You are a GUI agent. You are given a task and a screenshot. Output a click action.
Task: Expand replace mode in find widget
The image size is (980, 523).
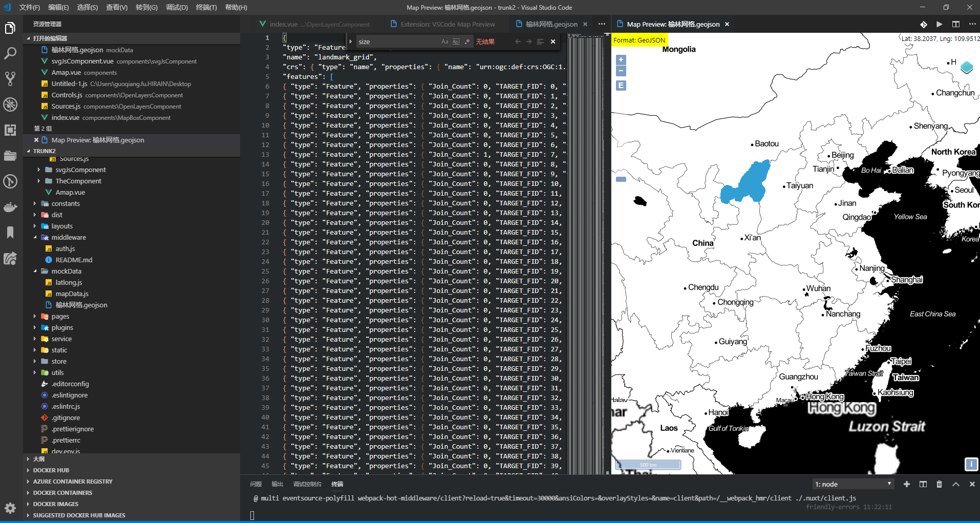point(351,41)
